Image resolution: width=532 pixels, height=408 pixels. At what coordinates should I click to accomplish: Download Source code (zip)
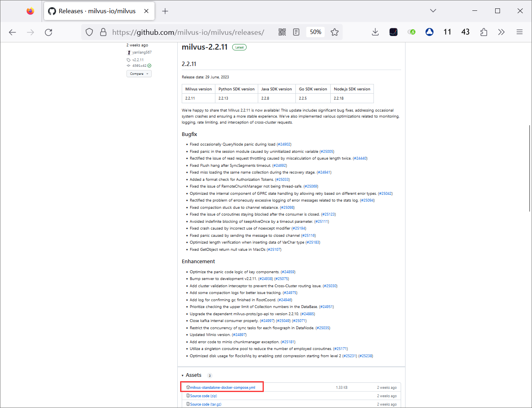click(x=203, y=396)
